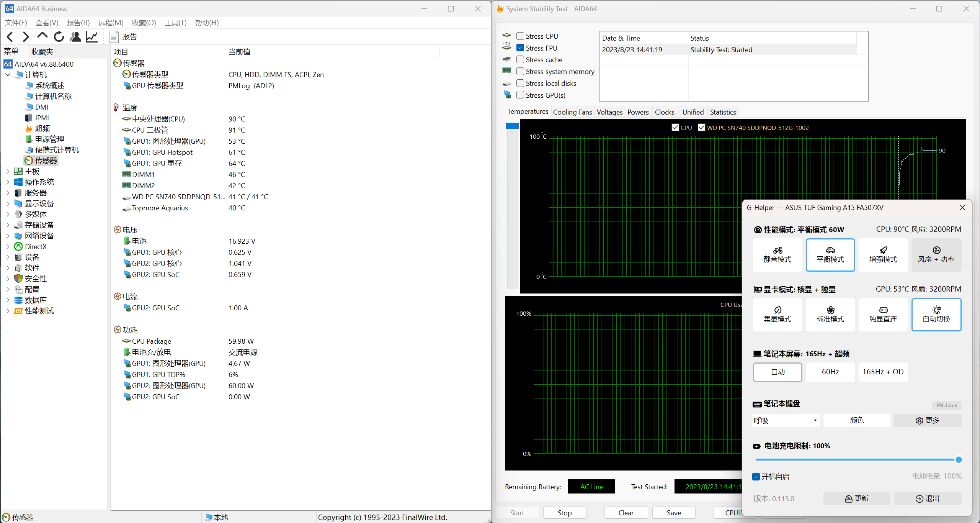Viewport: 980px width, 523px height.
Task: Uncheck the CPU series above the temperature graph
Action: (675, 127)
